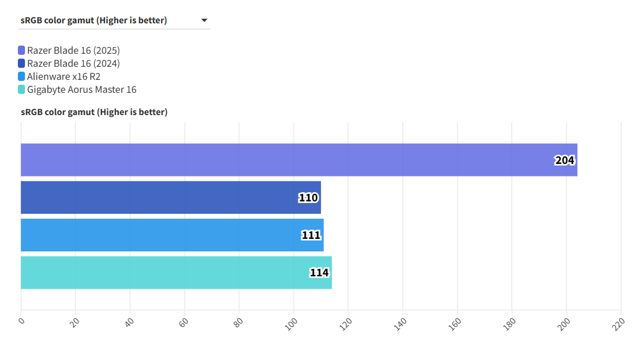Toggle the Razer Blade 16 (2025) legend label
Image resolution: width=644 pixels, height=342 pixels.
(73, 50)
